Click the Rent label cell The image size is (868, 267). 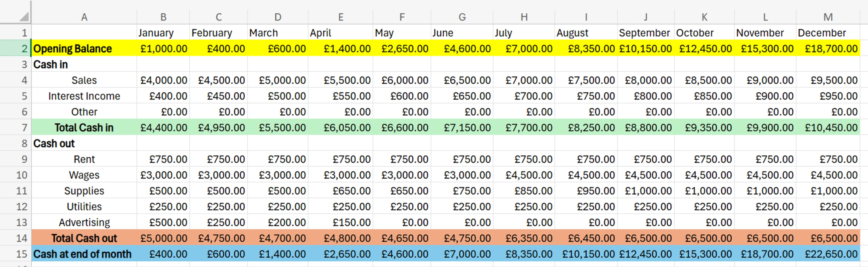click(x=84, y=159)
